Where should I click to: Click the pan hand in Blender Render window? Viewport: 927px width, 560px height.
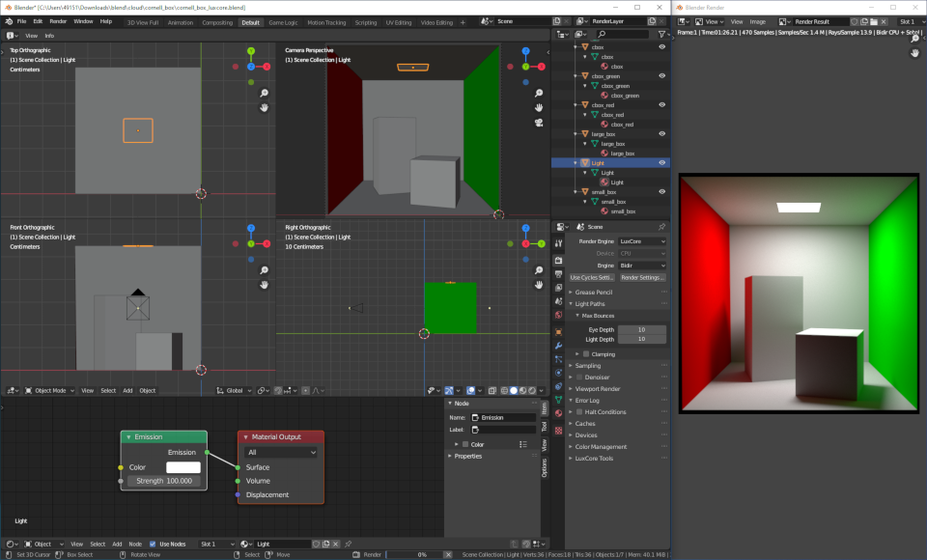[x=914, y=53]
